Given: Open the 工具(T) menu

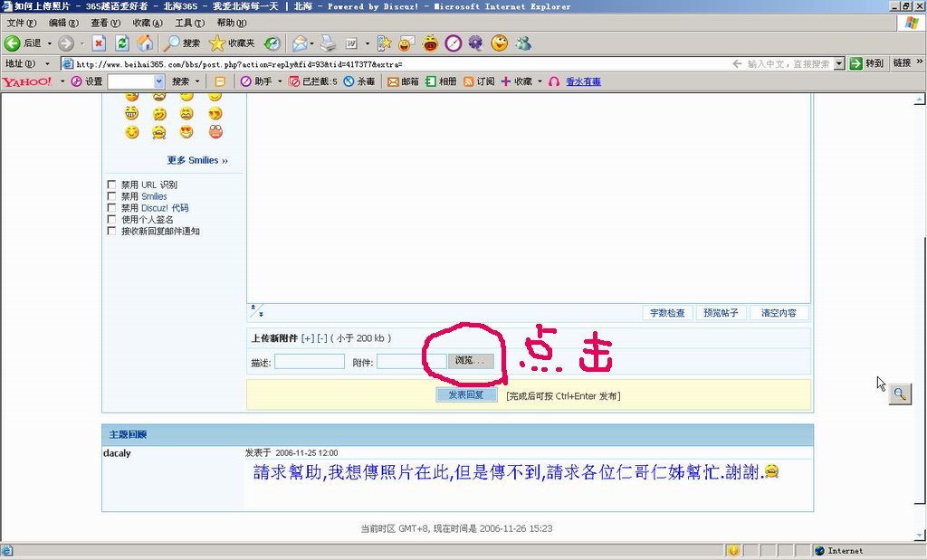Looking at the screenshot, I should [x=189, y=23].
